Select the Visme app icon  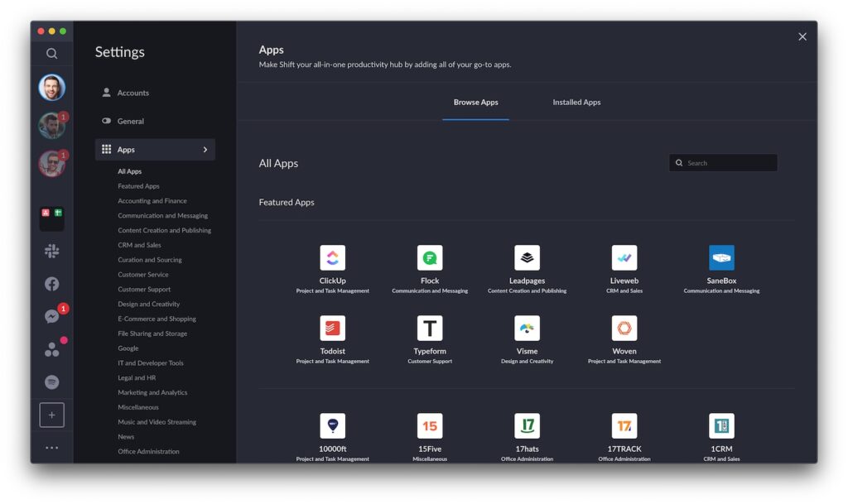click(528, 328)
